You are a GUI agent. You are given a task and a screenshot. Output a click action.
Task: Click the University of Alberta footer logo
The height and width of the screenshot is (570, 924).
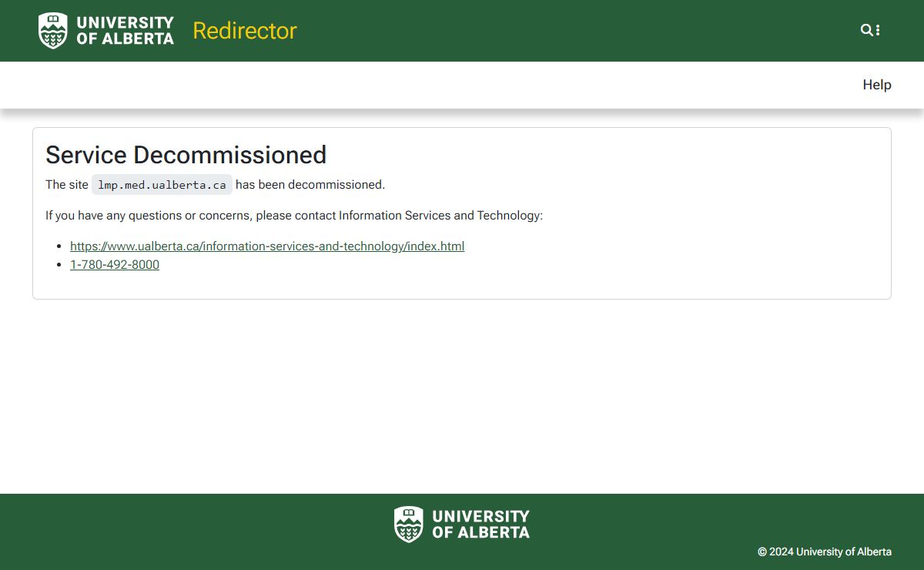462,524
